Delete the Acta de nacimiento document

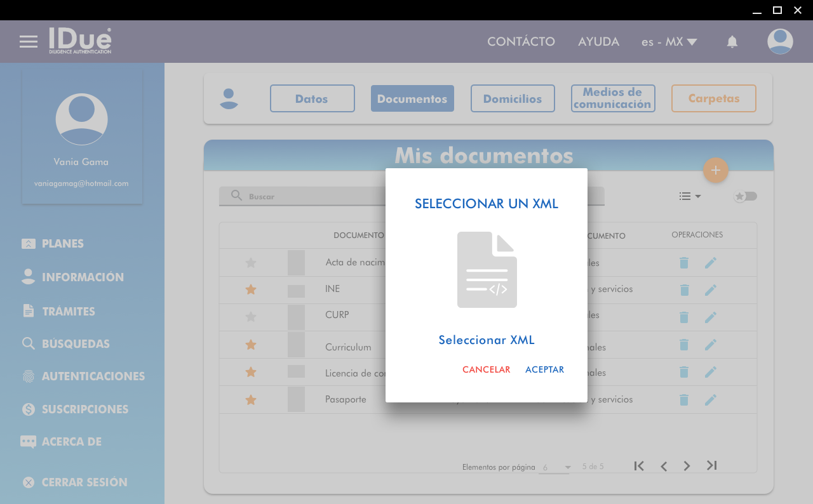pyautogui.click(x=684, y=263)
